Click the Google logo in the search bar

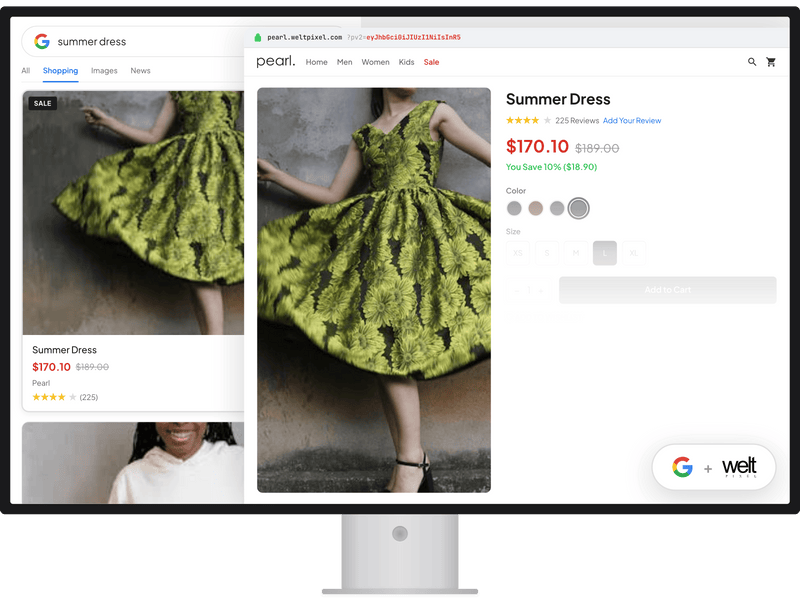tap(42, 41)
